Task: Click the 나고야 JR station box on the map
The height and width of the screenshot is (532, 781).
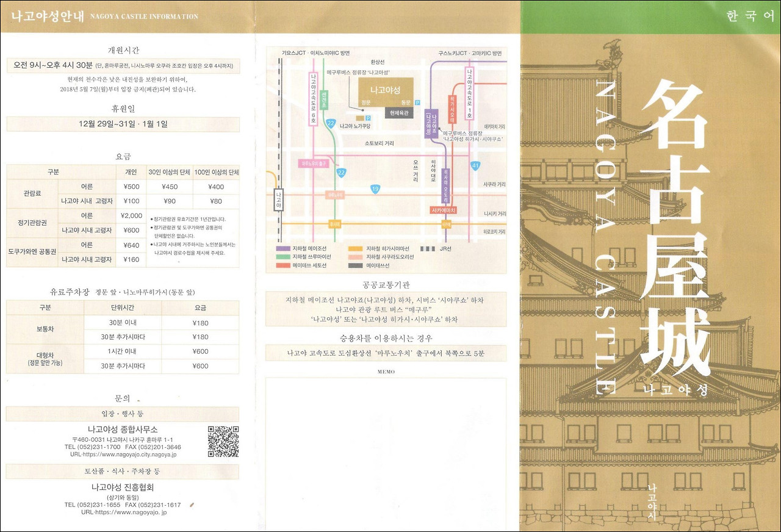Action: click(x=278, y=200)
